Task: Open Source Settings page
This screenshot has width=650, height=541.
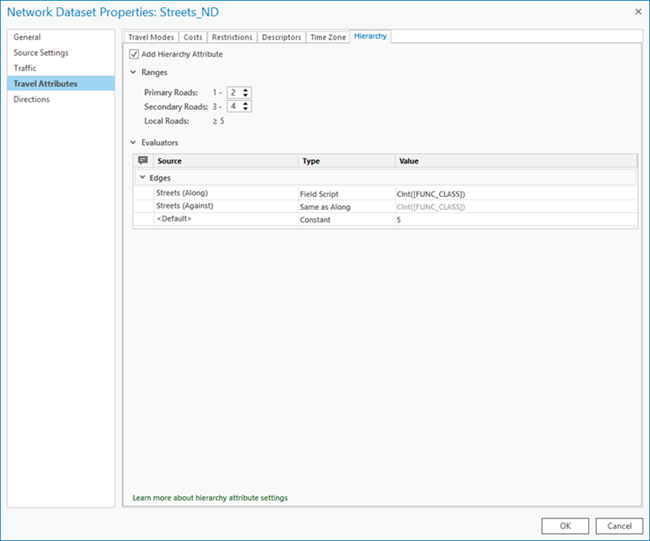Action: pos(41,52)
